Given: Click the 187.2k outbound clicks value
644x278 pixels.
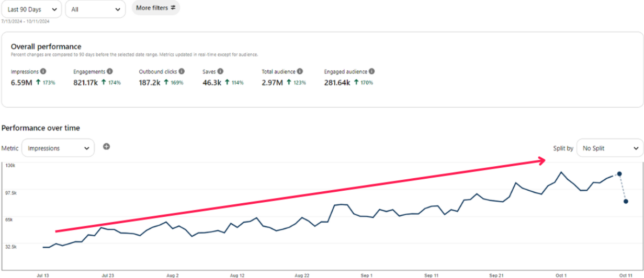Looking at the screenshot, I should coord(150,83).
